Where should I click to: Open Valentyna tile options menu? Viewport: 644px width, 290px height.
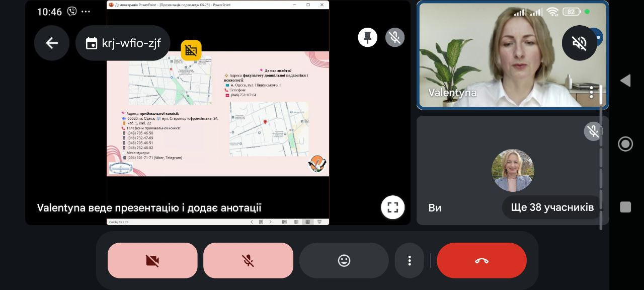592,92
